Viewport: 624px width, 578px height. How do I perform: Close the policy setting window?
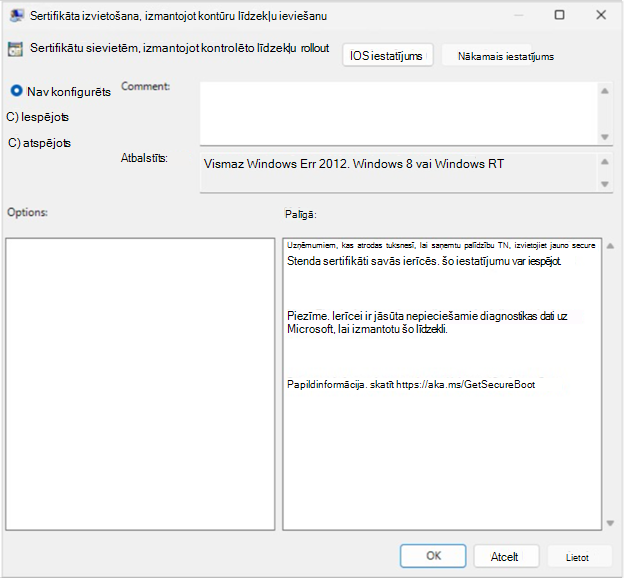601,15
